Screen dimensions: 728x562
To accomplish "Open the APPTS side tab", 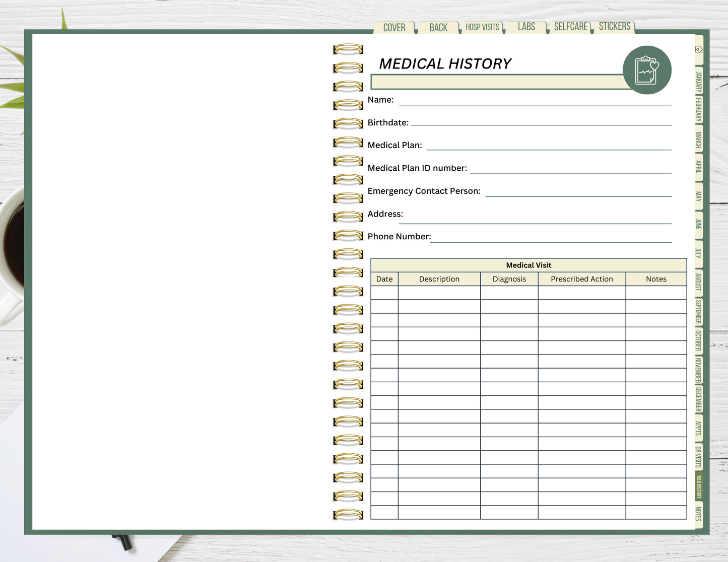I will coord(699,428).
